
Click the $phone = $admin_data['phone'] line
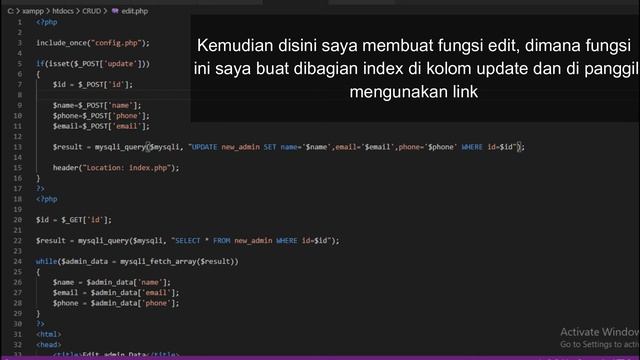tap(116, 303)
